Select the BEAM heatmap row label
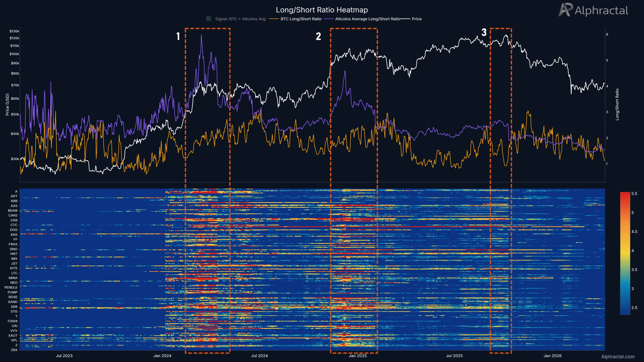The width and height of the screenshot is (644, 362). coord(13,210)
